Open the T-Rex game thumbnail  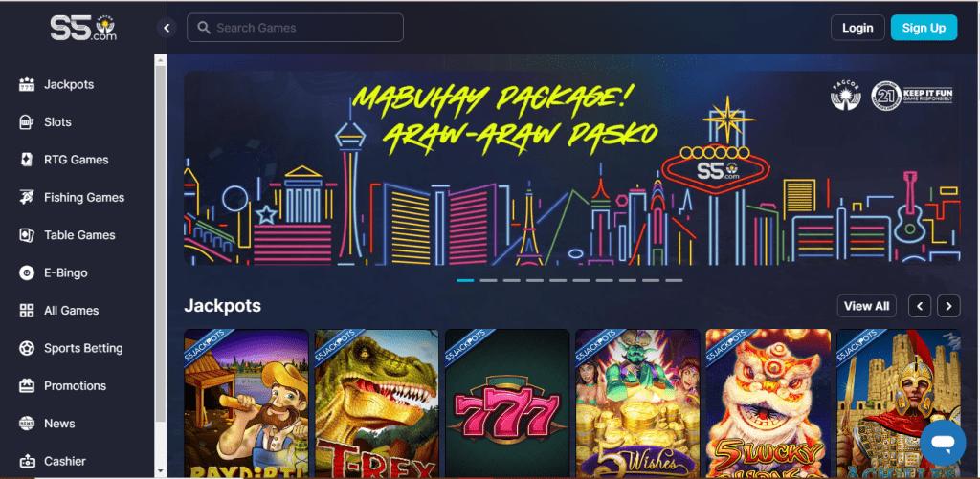(x=376, y=403)
